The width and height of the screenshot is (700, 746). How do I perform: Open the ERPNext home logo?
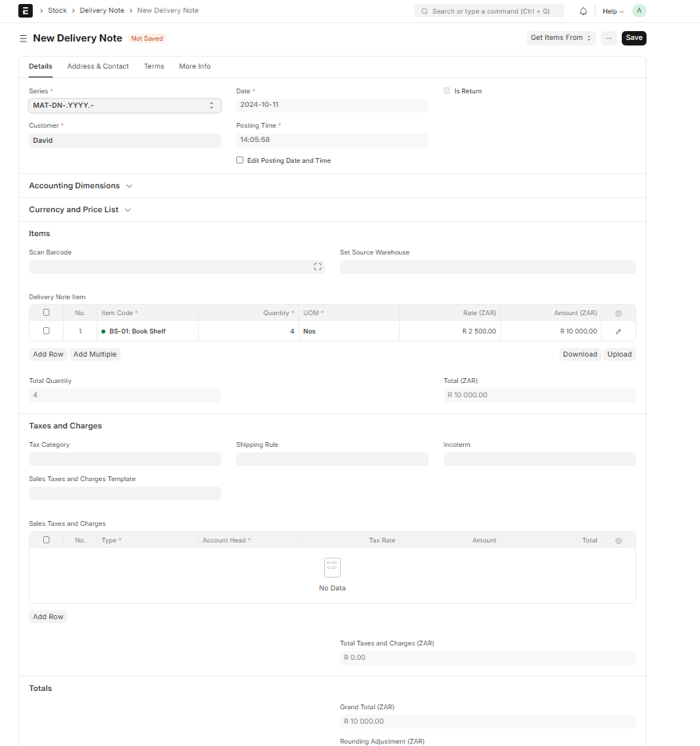[26, 10]
